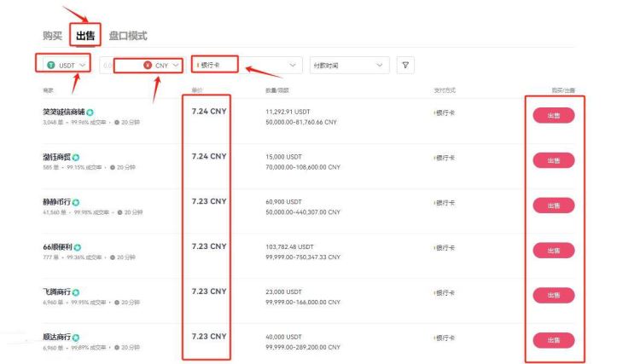Click verified badge beside 飞腾商行

[x=76, y=292]
